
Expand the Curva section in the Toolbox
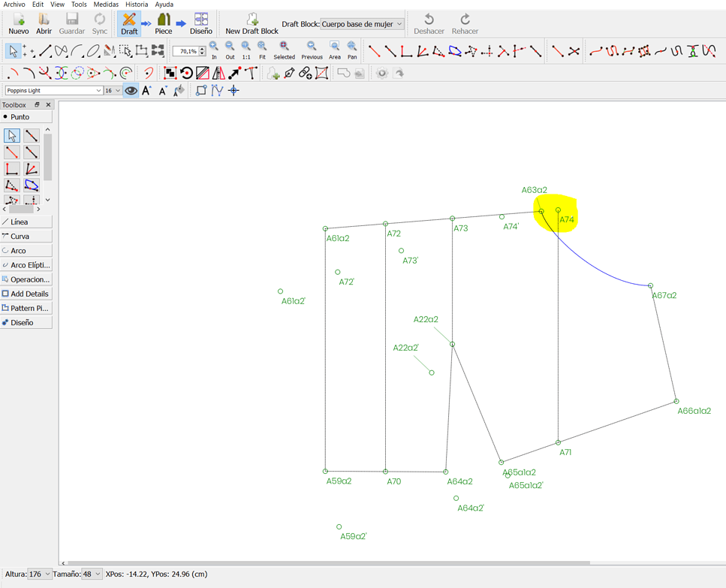click(26, 237)
